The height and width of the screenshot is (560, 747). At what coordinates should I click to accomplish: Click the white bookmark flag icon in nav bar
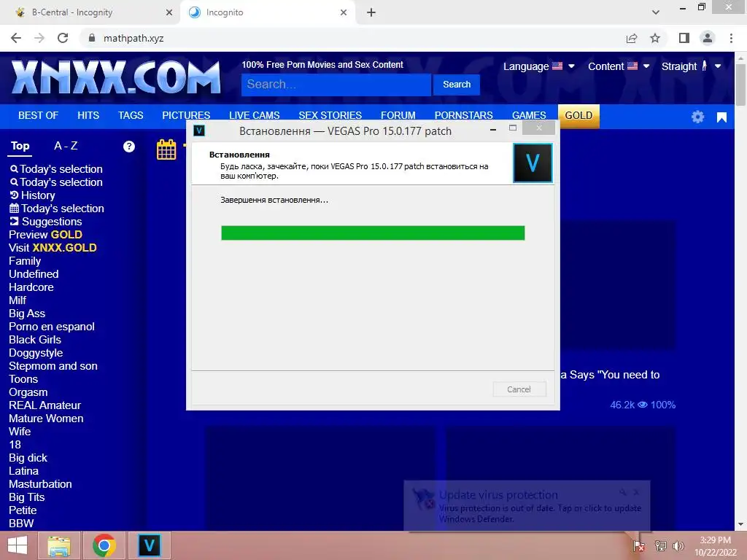(x=721, y=117)
